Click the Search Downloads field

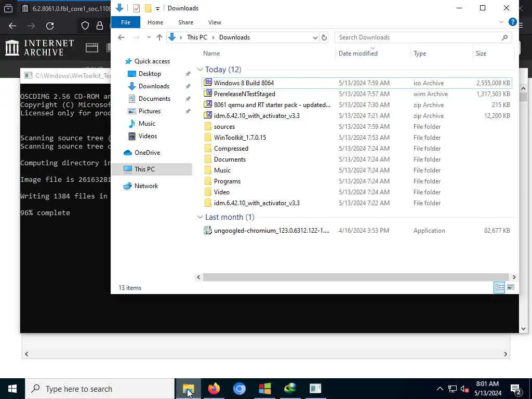click(x=423, y=37)
